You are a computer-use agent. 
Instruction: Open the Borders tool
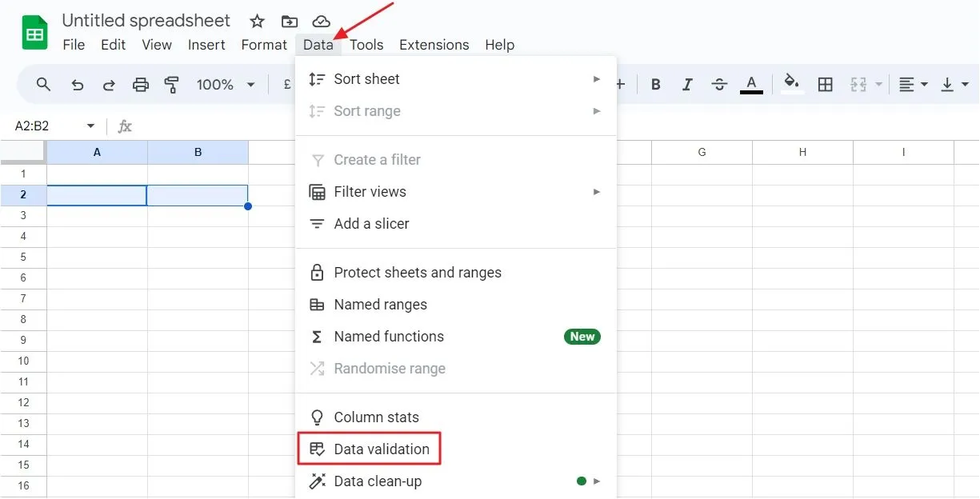point(826,84)
